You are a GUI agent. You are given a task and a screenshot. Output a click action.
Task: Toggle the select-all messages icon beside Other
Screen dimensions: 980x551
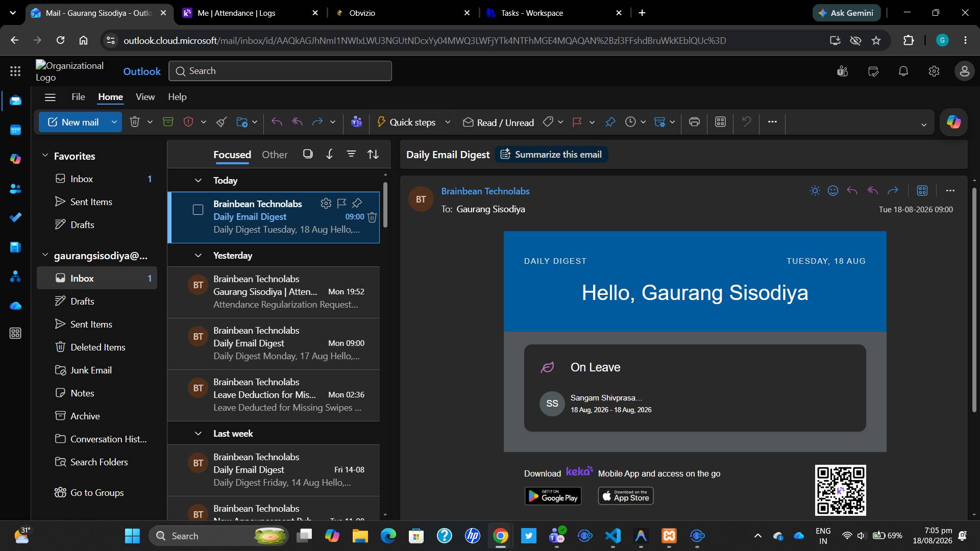[307, 154]
